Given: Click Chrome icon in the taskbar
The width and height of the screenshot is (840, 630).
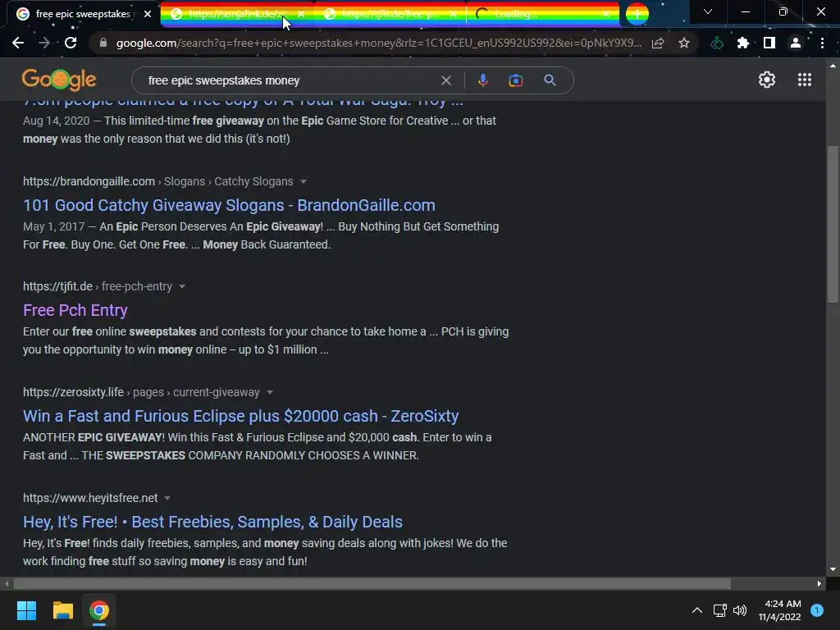Looking at the screenshot, I should [x=99, y=610].
